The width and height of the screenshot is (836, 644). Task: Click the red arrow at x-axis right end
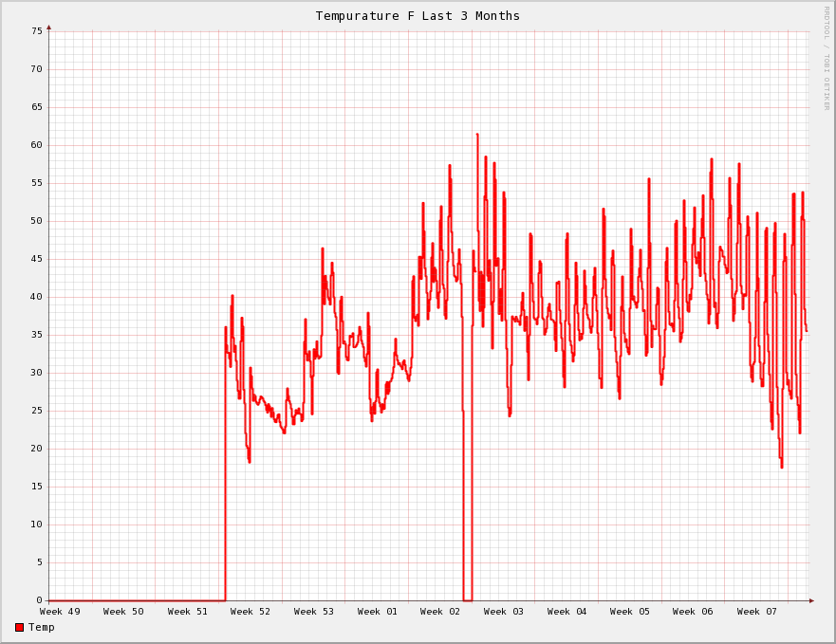click(811, 600)
